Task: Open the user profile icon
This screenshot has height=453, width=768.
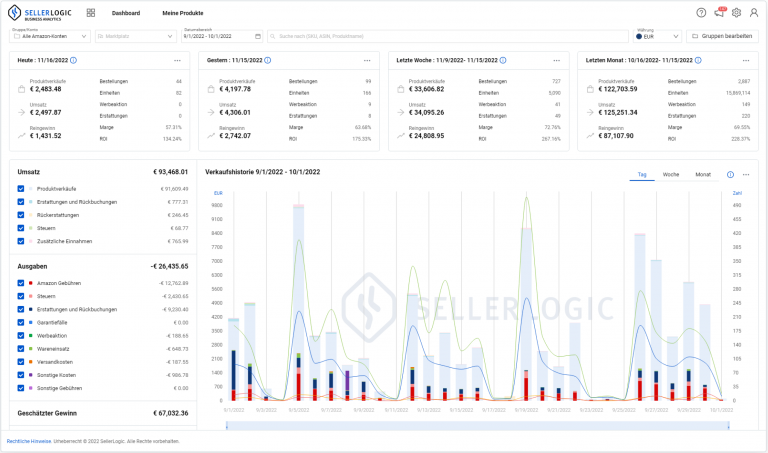Action: tap(754, 13)
